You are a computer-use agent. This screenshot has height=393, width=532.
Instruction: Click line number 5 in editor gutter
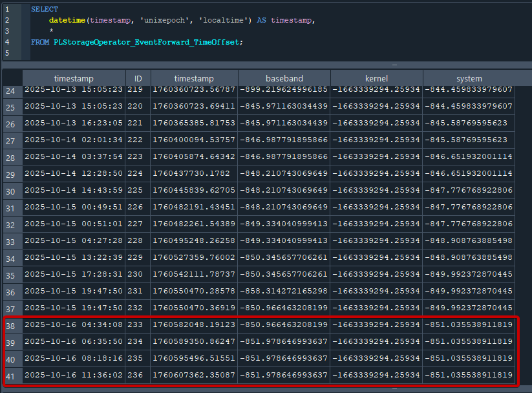pos(7,53)
